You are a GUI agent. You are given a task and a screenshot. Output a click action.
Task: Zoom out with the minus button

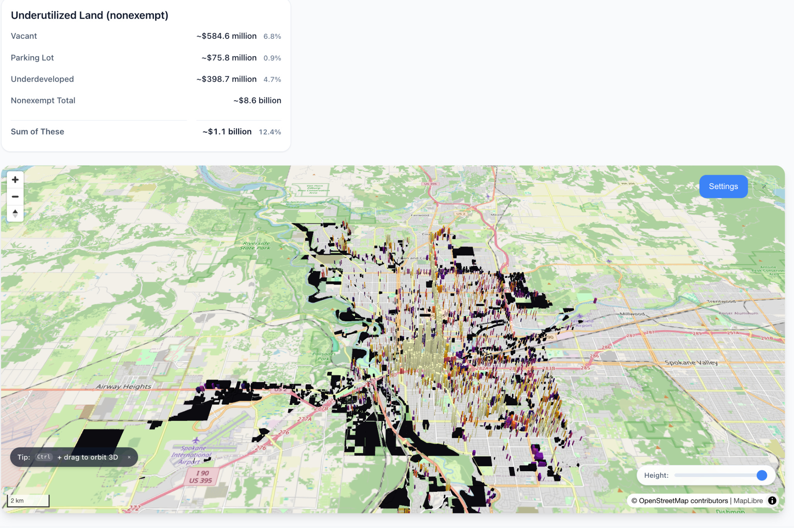click(x=15, y=197)
